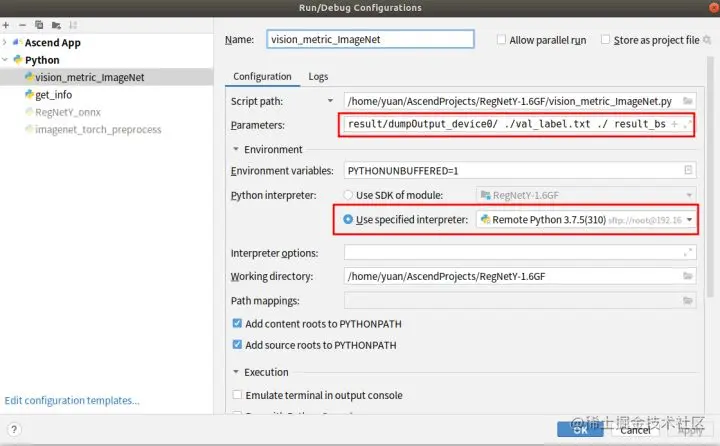The image size is (720, 446).
Task: Switch to the Configuration tab
Action: point(262,76)
